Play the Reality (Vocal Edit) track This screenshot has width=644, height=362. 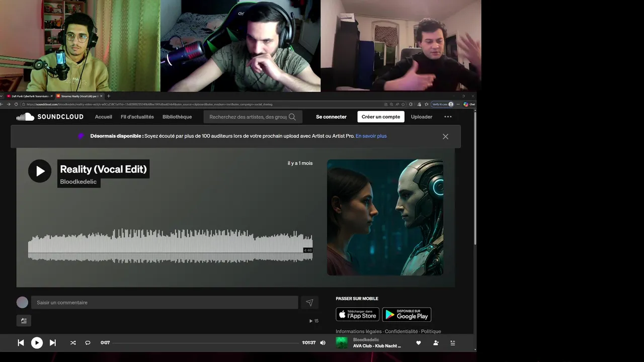pos(40,171)
